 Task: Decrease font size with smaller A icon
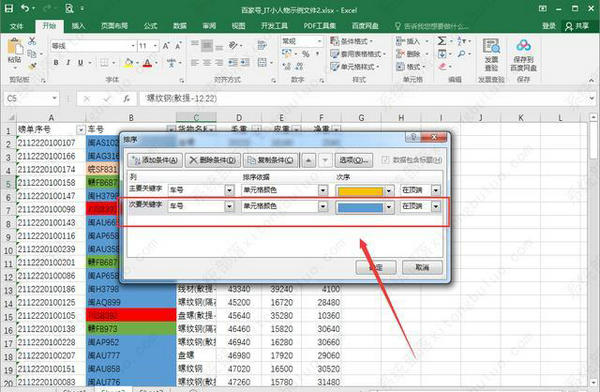tap(178, 46)
